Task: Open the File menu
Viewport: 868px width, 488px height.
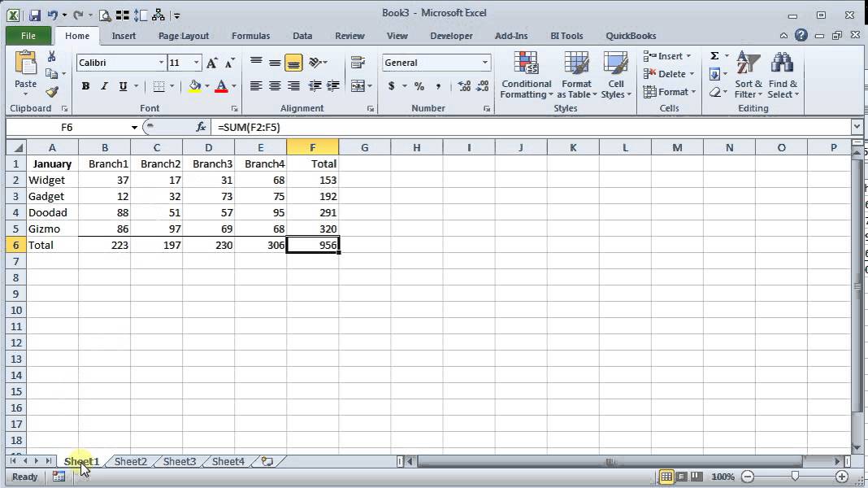Action: [28, 36]
